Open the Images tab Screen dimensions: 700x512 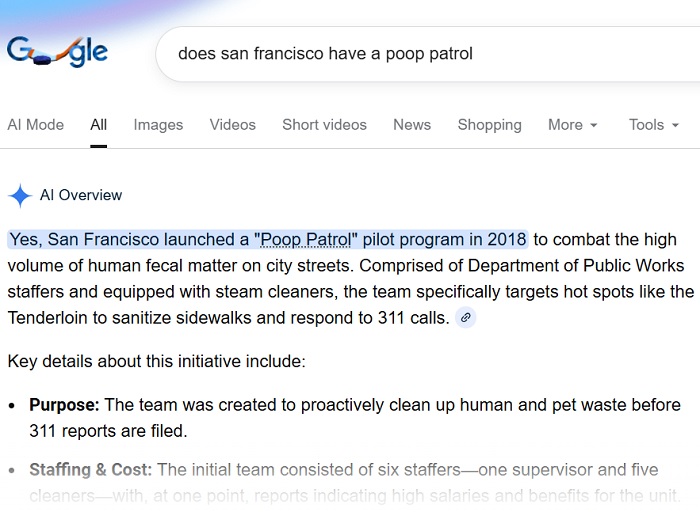(158, 125)
